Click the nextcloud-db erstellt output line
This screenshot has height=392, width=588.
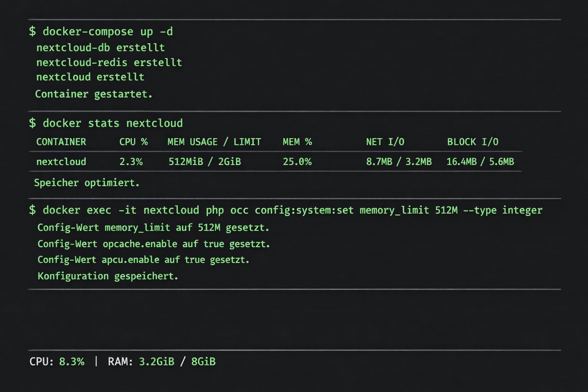100,47
